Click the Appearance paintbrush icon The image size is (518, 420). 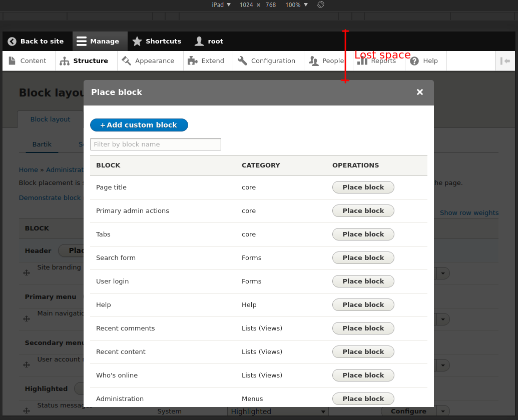126,60
